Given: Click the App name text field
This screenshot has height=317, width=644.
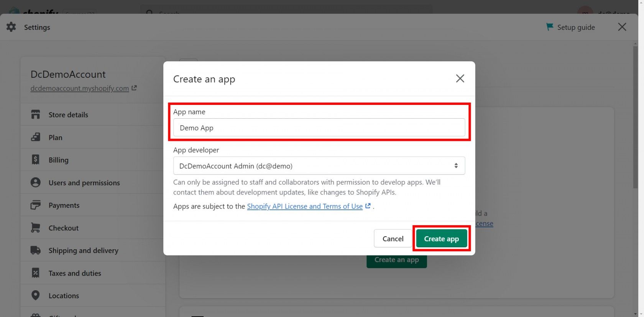Looking at the screenshot, I should pyautogui.click(x=319, y=127).
